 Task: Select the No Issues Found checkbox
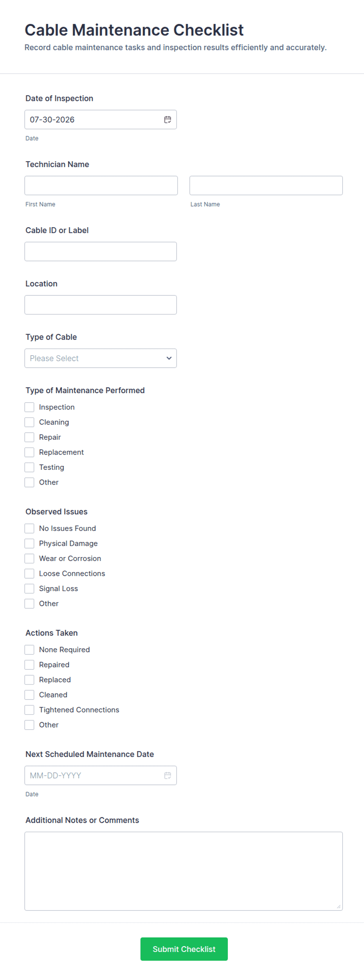[29, 529]
